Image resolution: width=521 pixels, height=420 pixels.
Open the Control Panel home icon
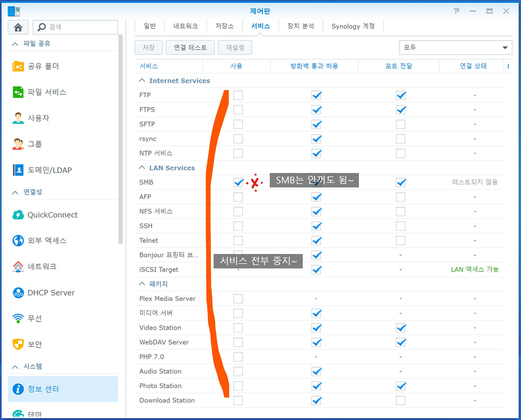(18, 27)
